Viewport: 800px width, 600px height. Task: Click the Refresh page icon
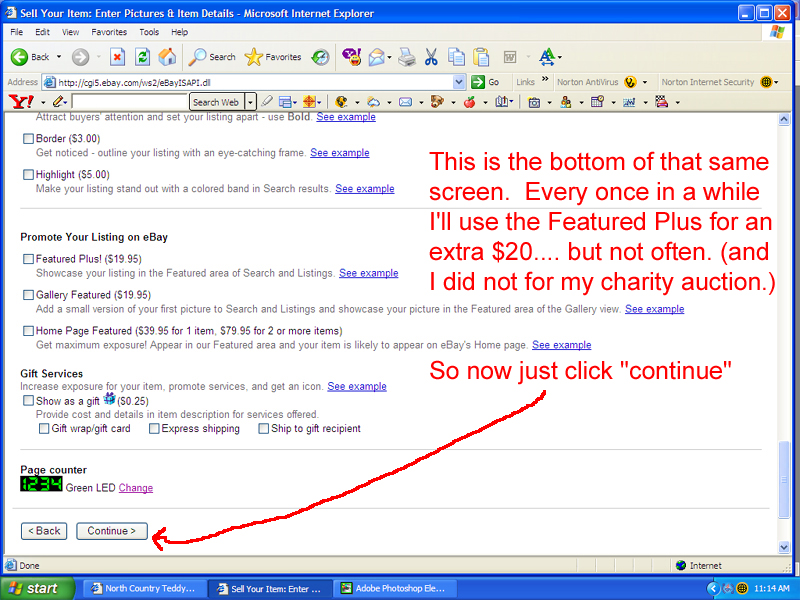[143, 57]
